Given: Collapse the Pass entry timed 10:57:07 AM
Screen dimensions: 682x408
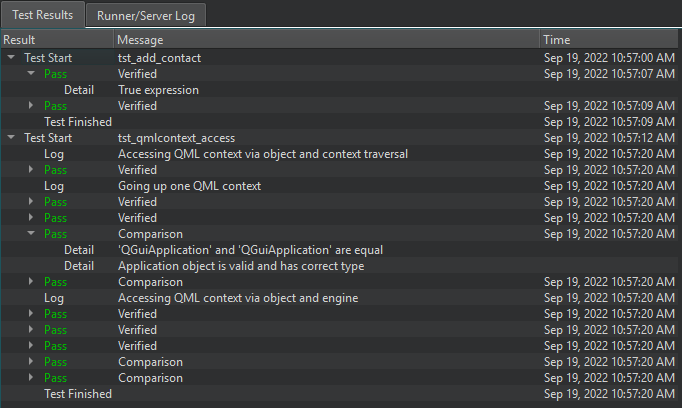Looking at the screenshot, I should pyautogui.click(x=31, y=74).
